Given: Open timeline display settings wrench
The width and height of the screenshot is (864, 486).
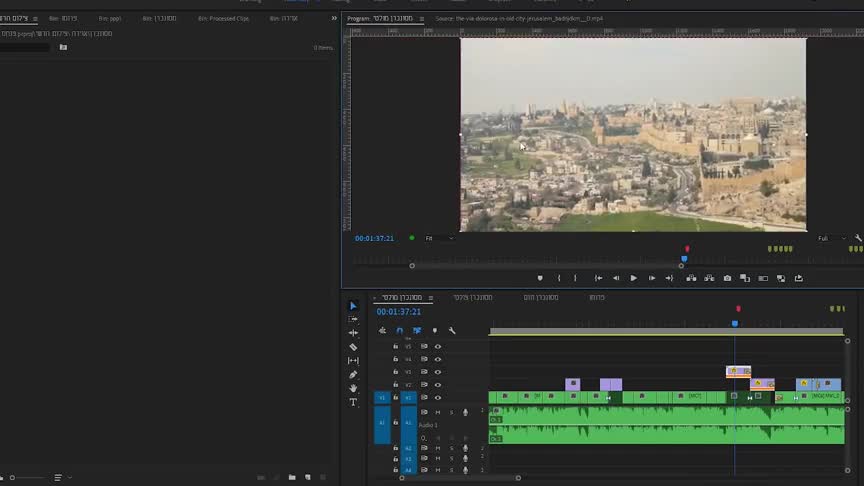Looking at the screenshot, I should [x=452, y=330].
